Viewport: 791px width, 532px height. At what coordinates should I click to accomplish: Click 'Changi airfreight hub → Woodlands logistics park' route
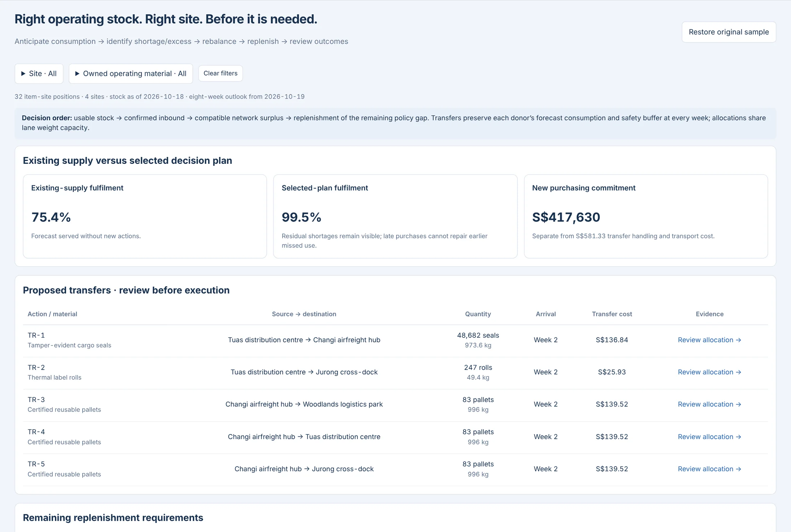tap(304, 404)
